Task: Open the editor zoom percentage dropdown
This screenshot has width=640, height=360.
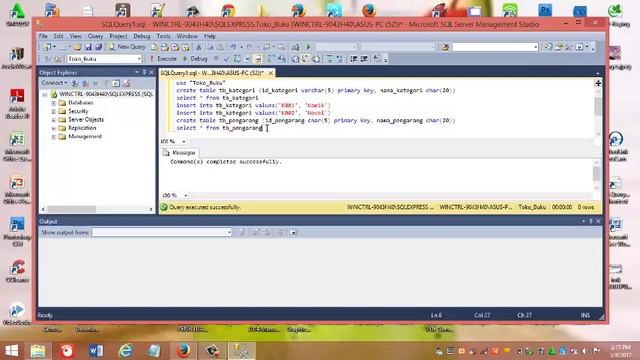Action: [183, 141]
